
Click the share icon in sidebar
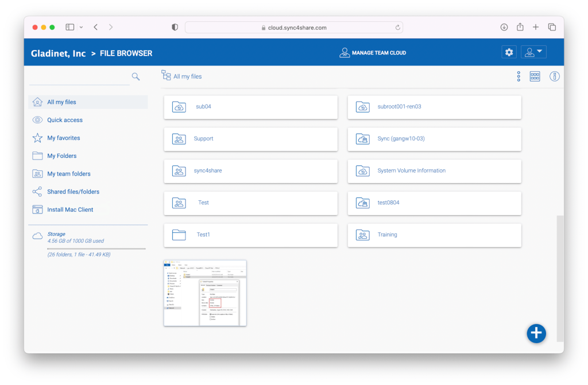[x=37, y=192]
